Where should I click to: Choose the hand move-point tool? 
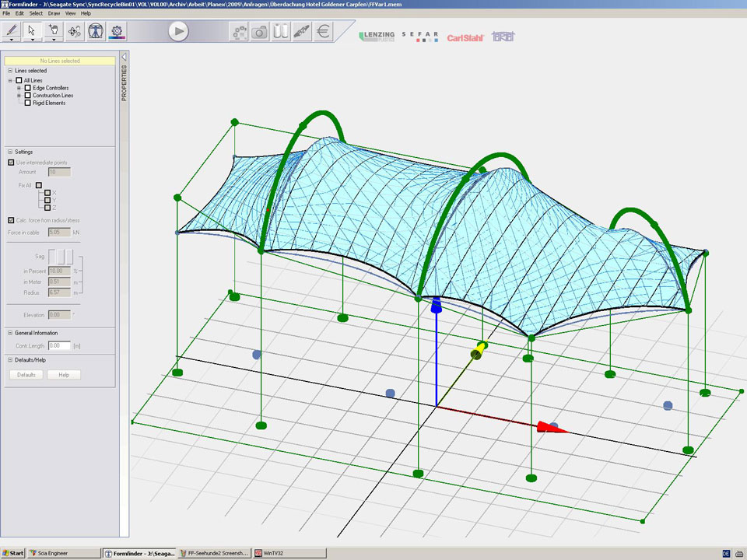tap(54, 30)
